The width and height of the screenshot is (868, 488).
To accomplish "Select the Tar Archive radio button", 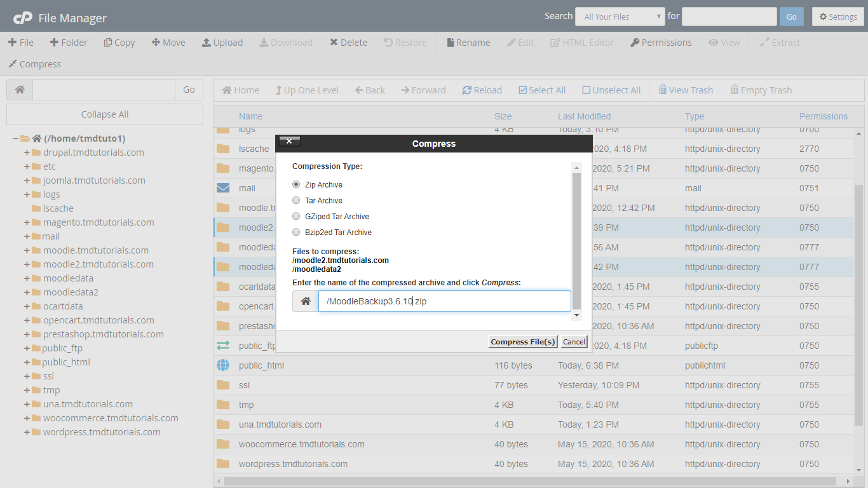I will coord(296,201).
